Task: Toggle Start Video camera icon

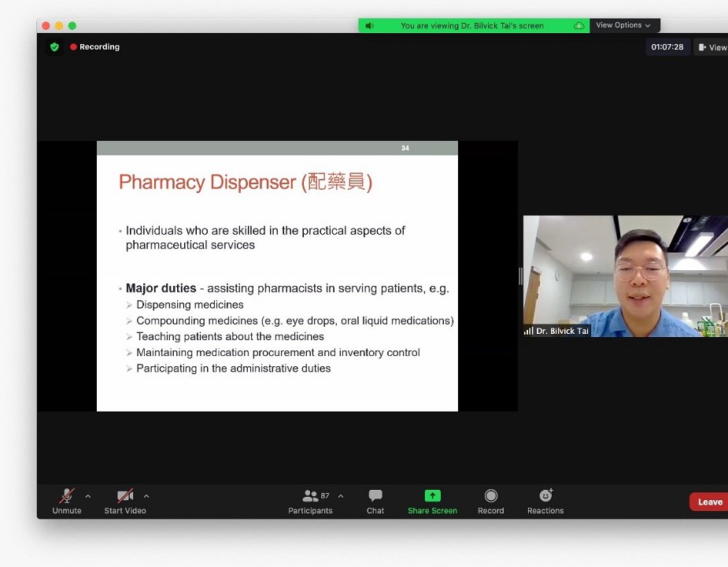Action: tap(125, 496)
